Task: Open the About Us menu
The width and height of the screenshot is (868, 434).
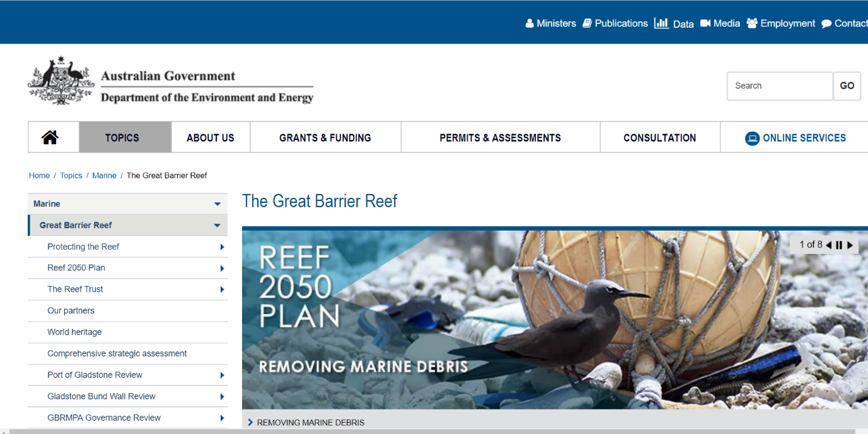Action: [x=211, y=137]
